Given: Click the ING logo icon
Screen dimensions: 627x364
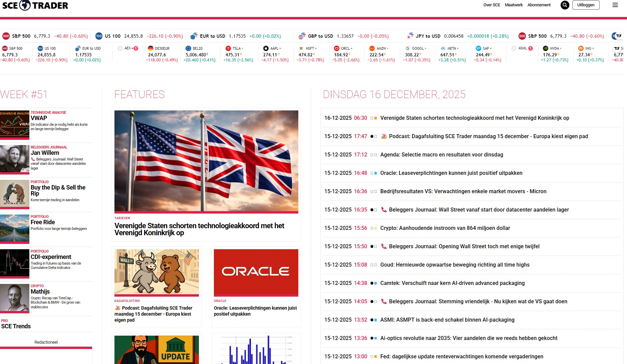Looking at the screenshot, I should [581, 48].
